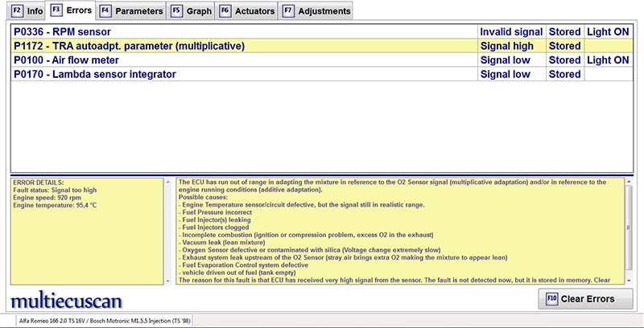Click the F7 key icon beside Adjustments

[x=287, y=11]
